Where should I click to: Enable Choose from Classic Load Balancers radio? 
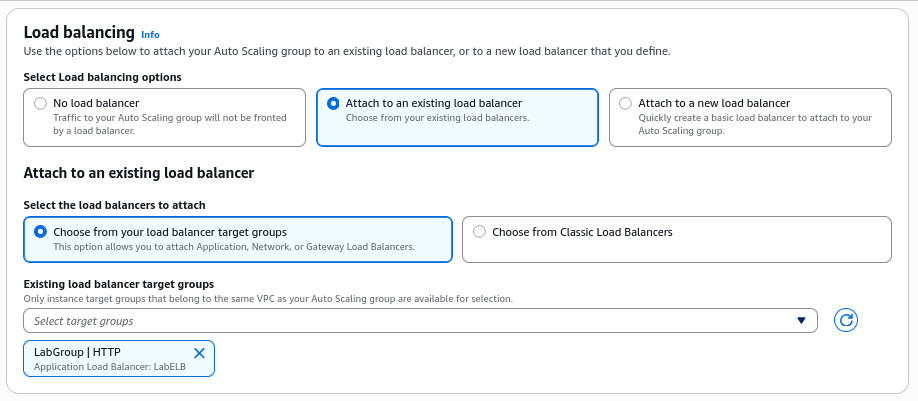click(x=479, y=232)
